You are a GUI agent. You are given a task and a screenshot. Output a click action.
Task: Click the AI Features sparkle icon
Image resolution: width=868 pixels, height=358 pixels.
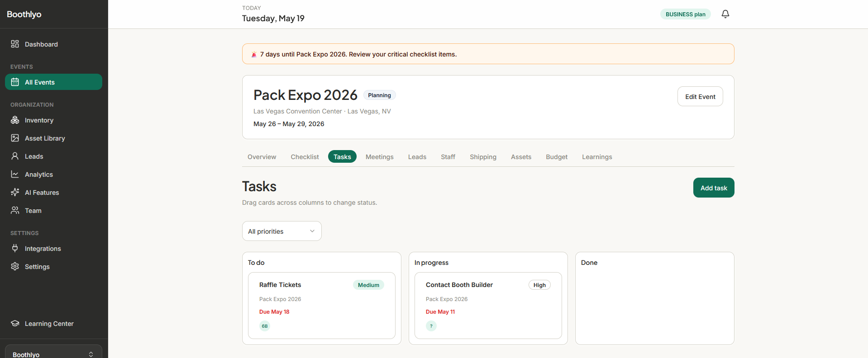pyautogui.click(x=15, y=192)
